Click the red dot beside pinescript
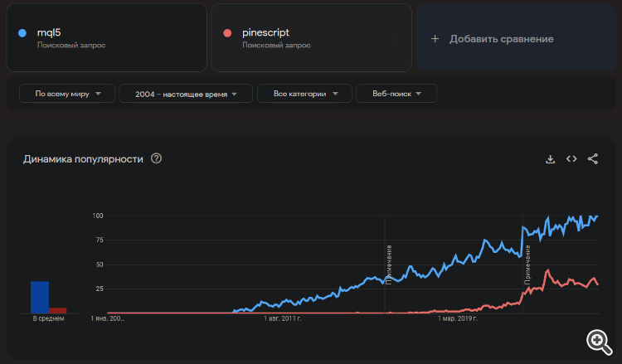The image size is (622, 364). [x=227, y=33]
